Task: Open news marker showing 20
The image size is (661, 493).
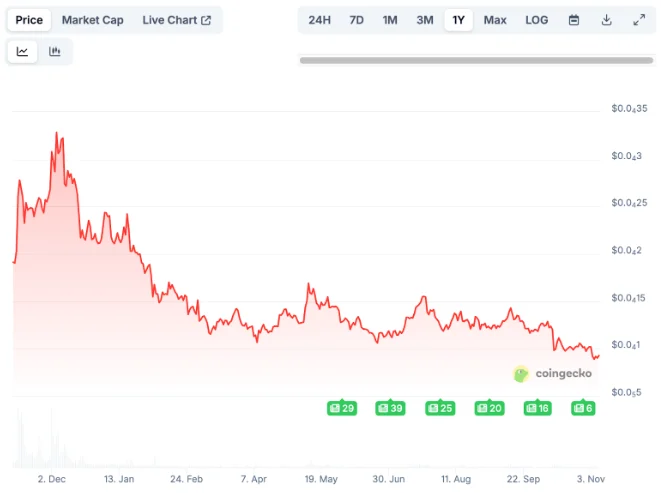Action: click(x=489, y=408)
